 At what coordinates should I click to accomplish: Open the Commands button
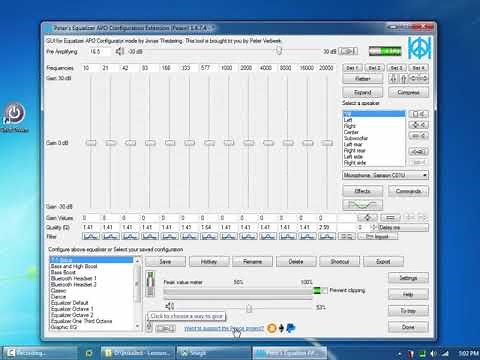point(408,191)
